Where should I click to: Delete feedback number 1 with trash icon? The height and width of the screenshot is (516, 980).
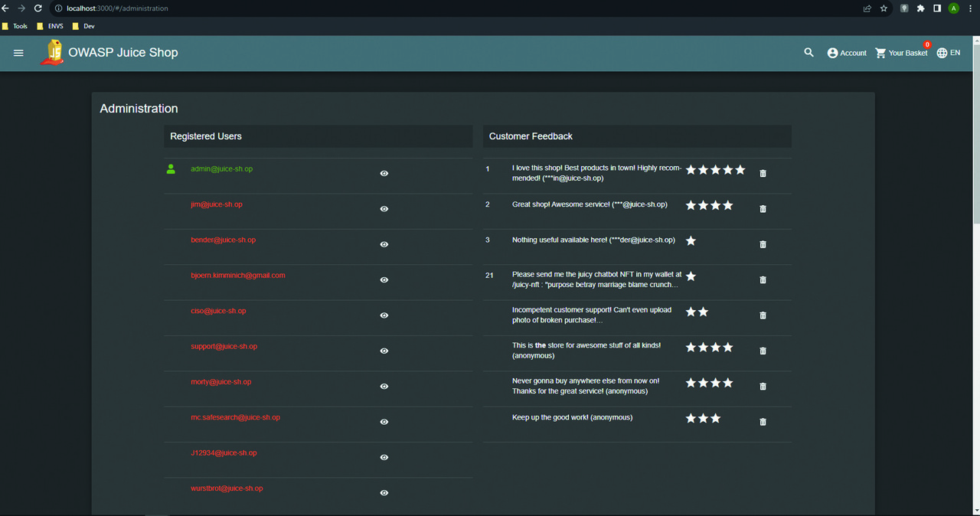coord(763,174)
